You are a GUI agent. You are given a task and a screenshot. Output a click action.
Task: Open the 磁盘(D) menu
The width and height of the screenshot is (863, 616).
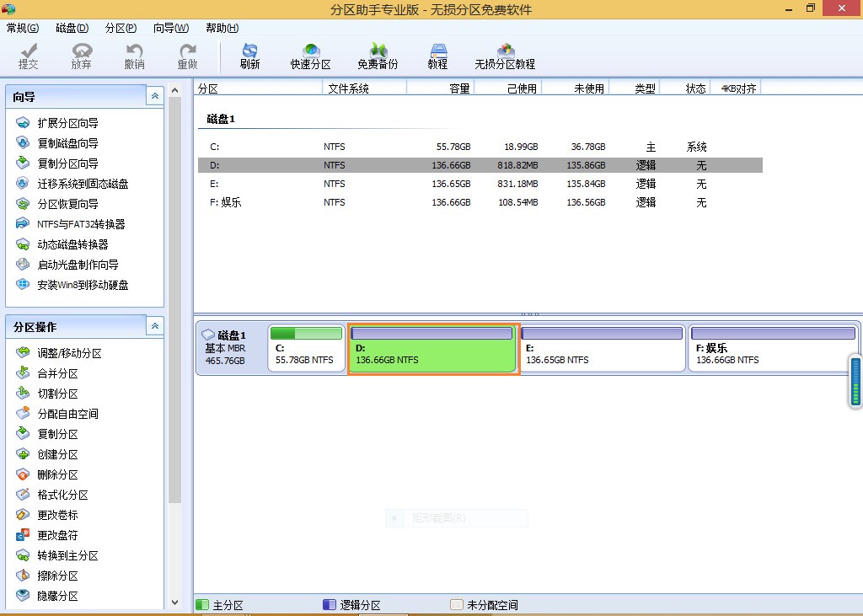tap(72, 28)
